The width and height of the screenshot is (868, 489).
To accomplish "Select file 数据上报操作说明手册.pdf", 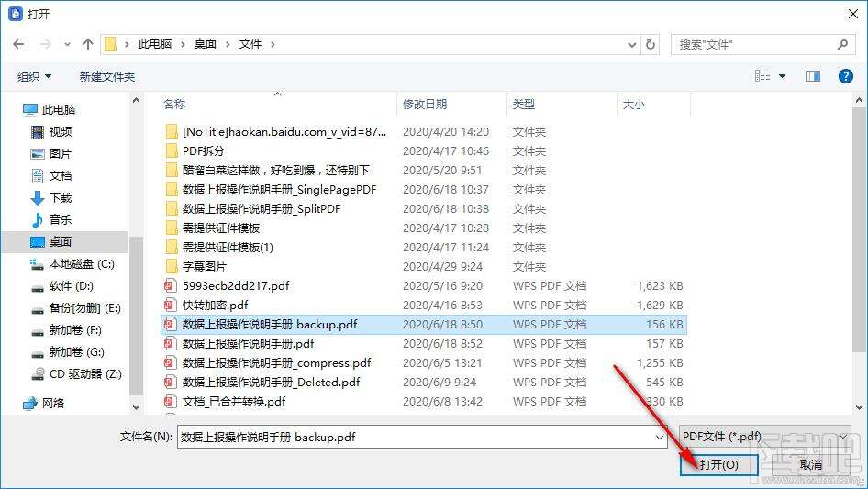I will click(248, 344).
